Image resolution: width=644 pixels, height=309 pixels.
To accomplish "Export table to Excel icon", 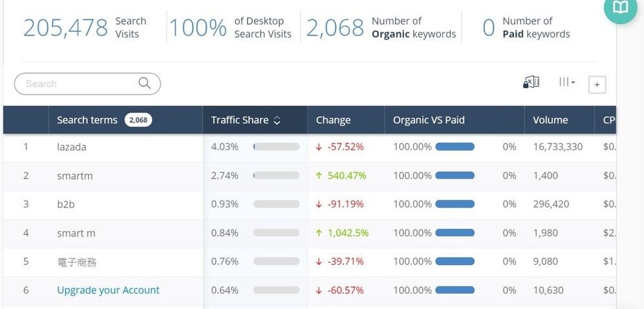I will 531,83.
